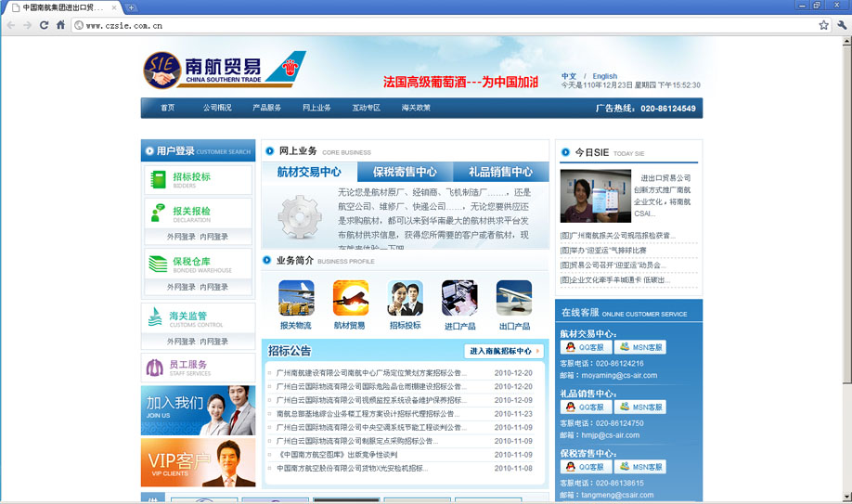The image size is (852, 504).
Task: Go to the browser home page icon
Action: (x=60, y=25)
